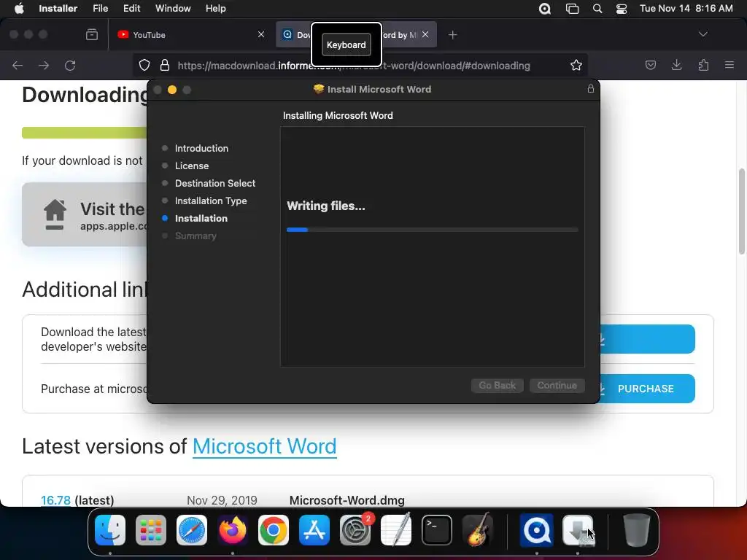
Task: Minimize the Install Microsoft Word window
Action: pos(172,90)
